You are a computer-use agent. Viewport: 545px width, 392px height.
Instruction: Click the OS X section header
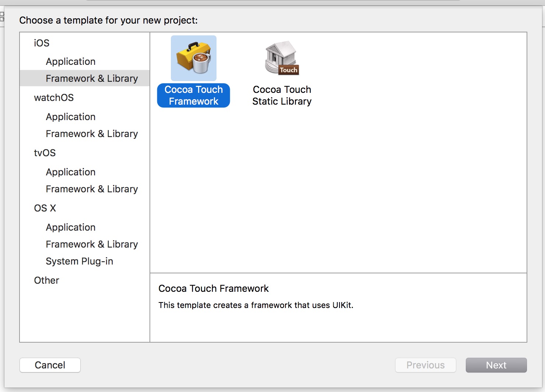(x=45, y=208)
